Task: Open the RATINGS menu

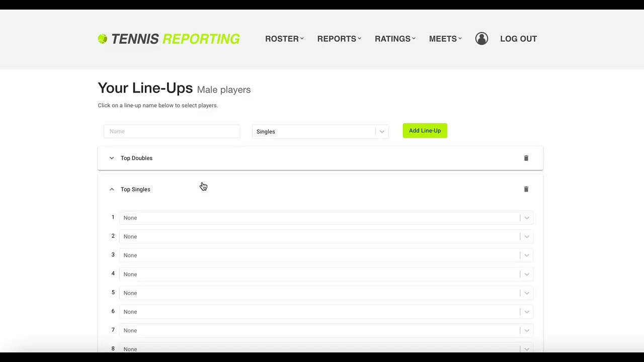Action: coord(395,39)
